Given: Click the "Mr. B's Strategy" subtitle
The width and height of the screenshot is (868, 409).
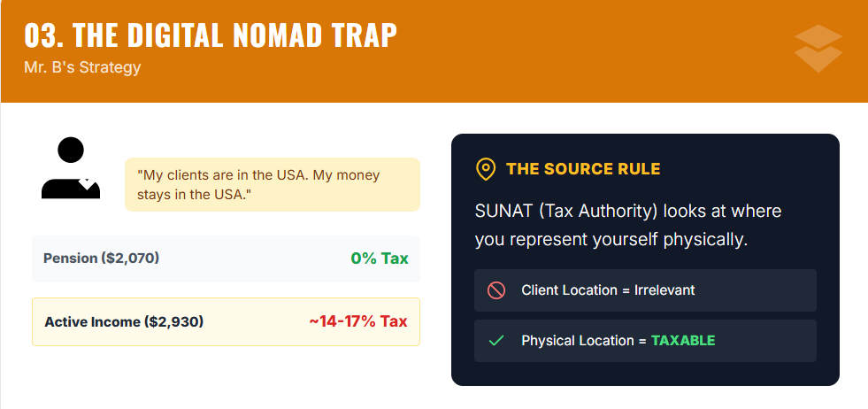Looking at the screenshot, I should [82, 67].
